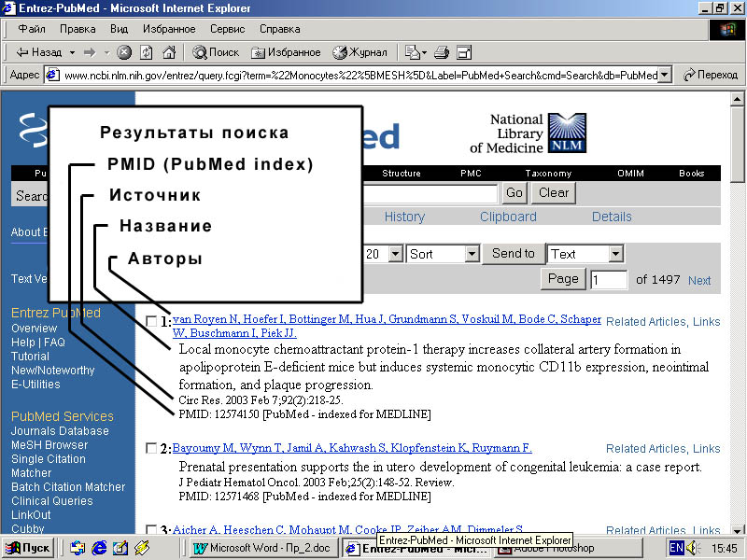Open the Structure database tab
Screen dimensions: 747x560
[402, 174]
